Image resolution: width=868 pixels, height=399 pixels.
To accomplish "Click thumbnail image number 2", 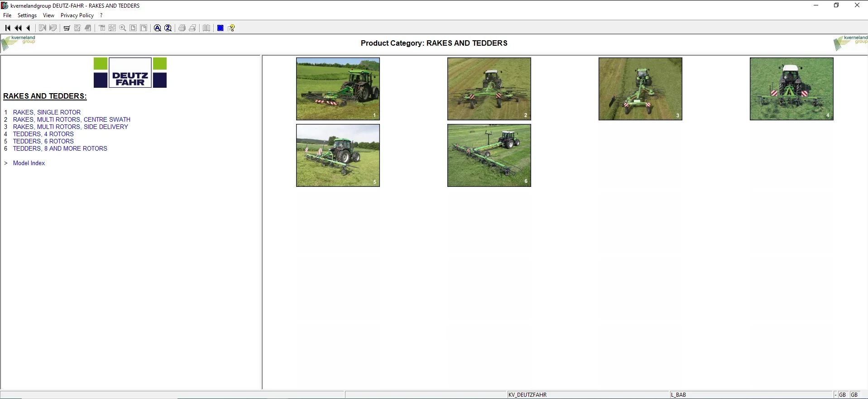I will tap(489, 89).
